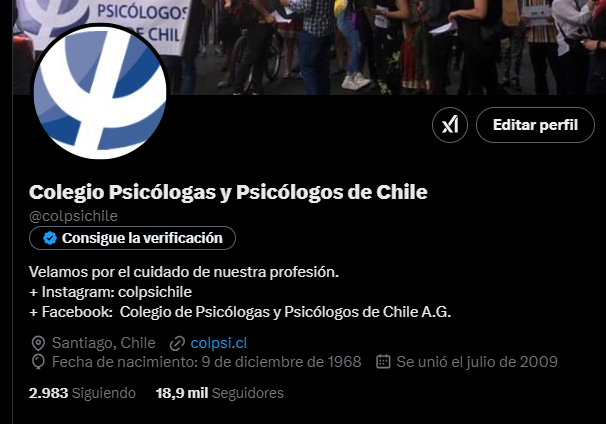Click the Fecha de nacimiento text

coord(207,362)
